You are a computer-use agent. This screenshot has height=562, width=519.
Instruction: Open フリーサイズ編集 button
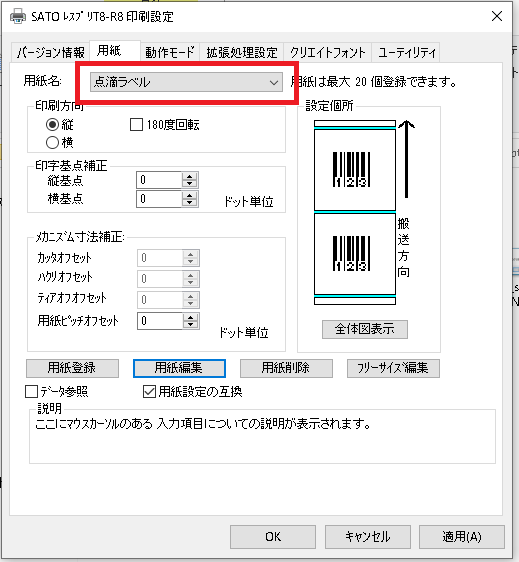coord(393,368)
